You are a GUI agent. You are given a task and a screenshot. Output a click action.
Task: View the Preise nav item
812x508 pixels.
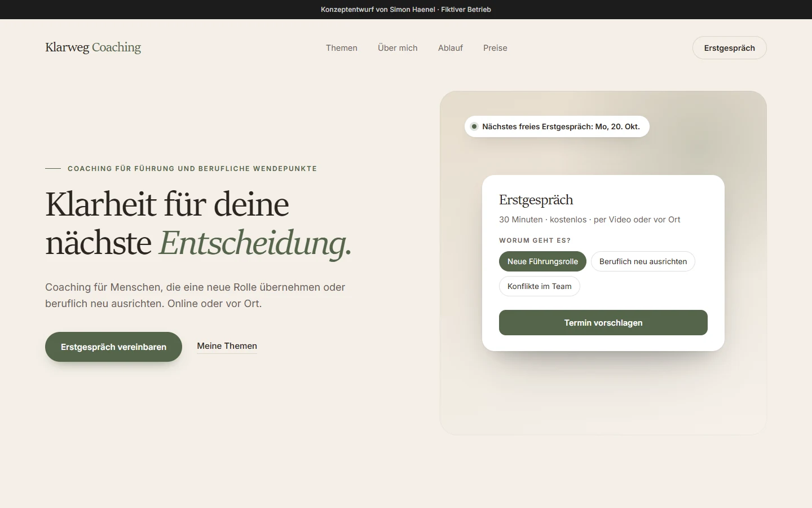click(495, 48)
